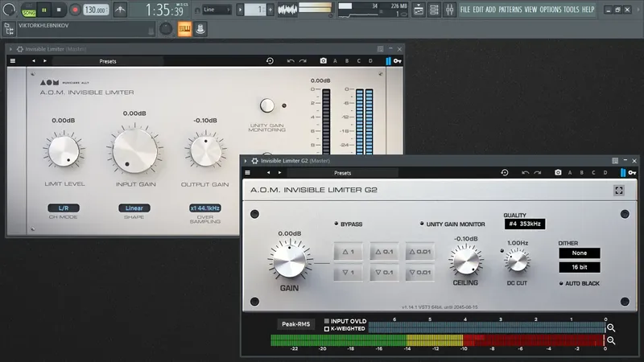This screenshot has width=644, height=362.
Task: Open the mixer icon in toolbar
Action: 449,10
